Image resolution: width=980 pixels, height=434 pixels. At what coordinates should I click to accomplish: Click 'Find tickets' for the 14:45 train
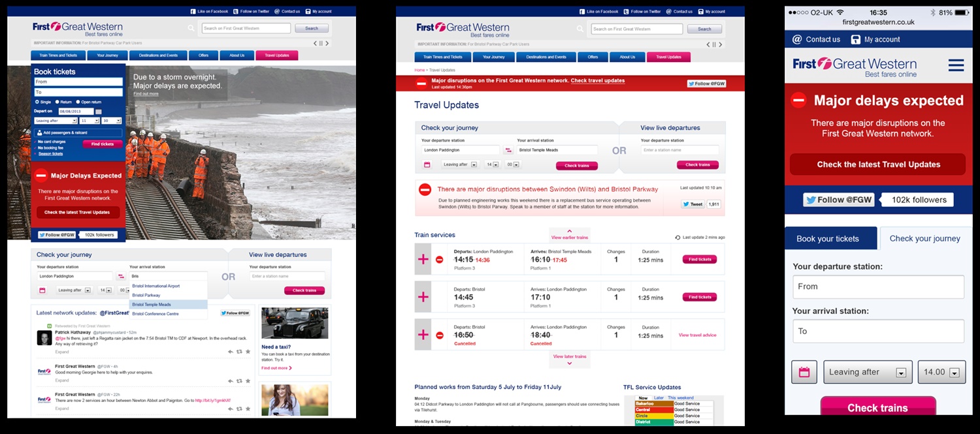pos(699,297)
